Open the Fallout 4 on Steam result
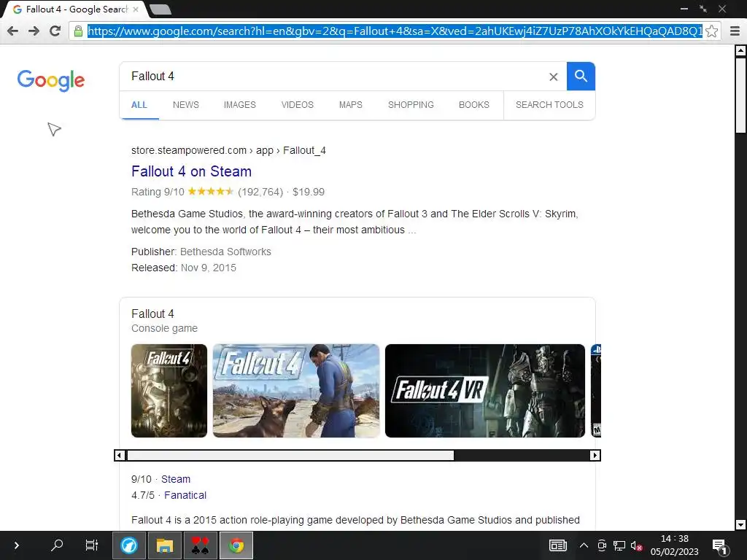747x560 pixels. pyautogui.click(x=192, y=171)
